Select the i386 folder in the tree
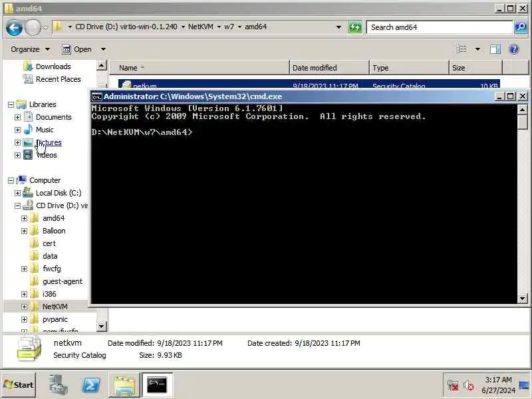 point(49,294)
